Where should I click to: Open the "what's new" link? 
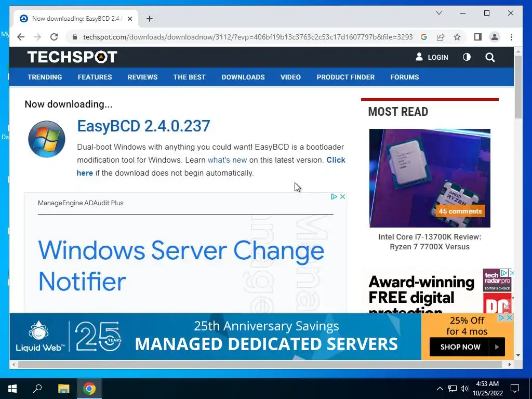click(227, 160)
